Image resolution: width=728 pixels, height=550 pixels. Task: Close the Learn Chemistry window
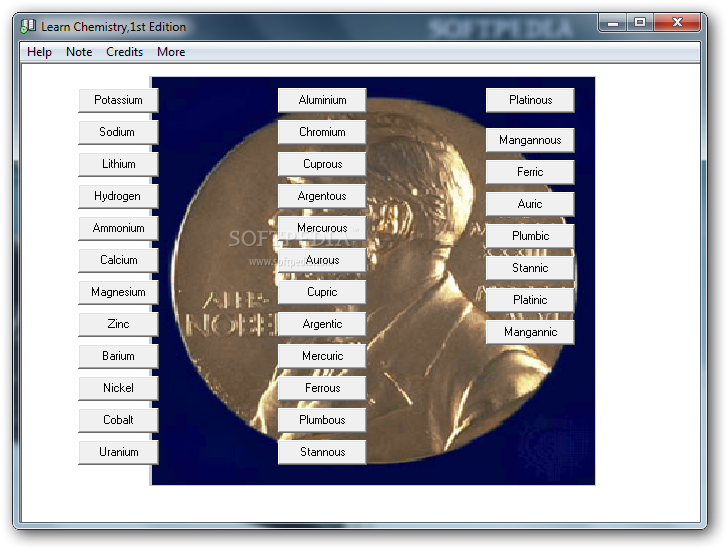click(677, 22)
